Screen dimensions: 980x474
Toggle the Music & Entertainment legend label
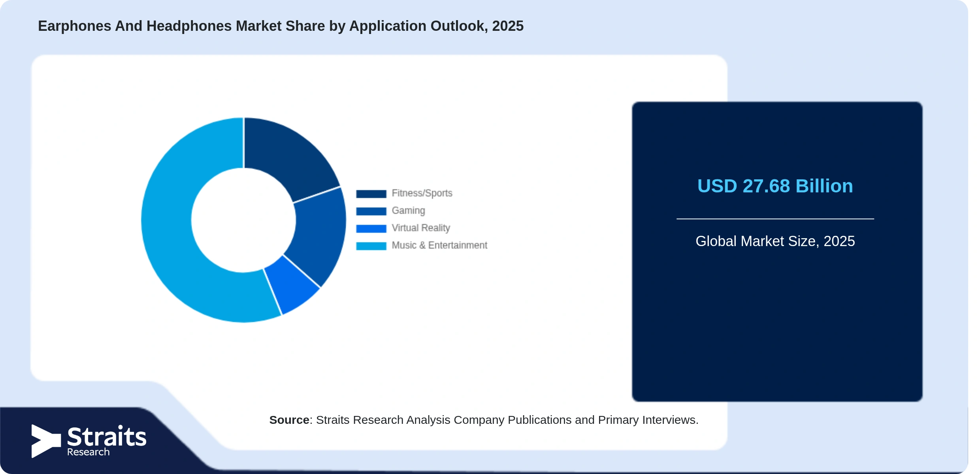(x=439, y=245)
